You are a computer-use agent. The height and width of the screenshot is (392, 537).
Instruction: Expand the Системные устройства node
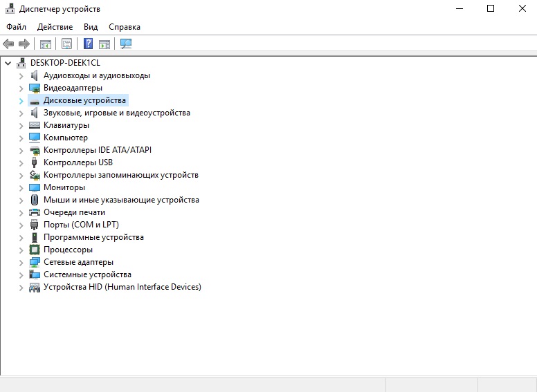21,274
